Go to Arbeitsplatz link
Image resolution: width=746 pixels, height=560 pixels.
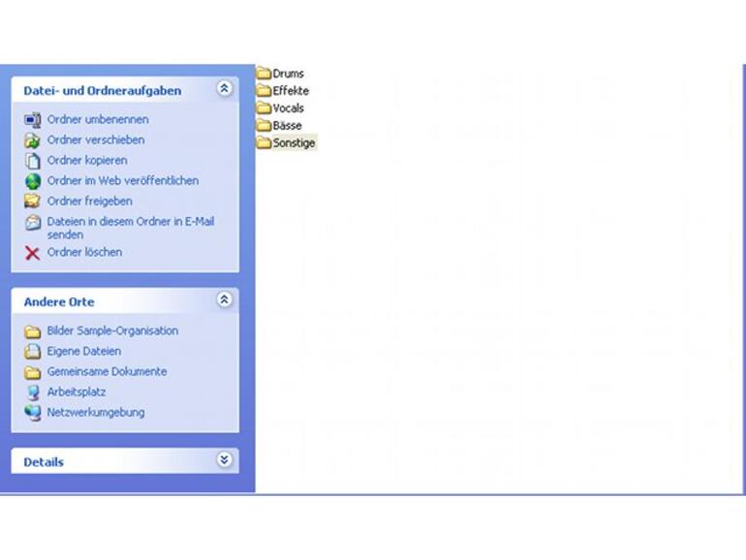point(77,392)
